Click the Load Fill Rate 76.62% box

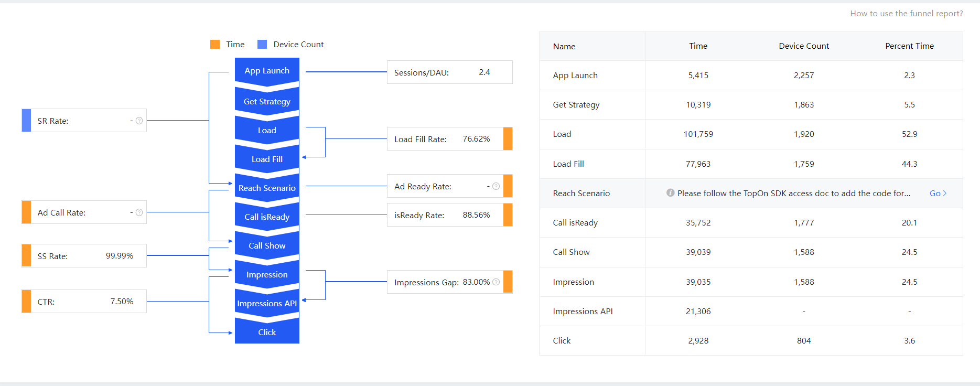pos(449,139)
